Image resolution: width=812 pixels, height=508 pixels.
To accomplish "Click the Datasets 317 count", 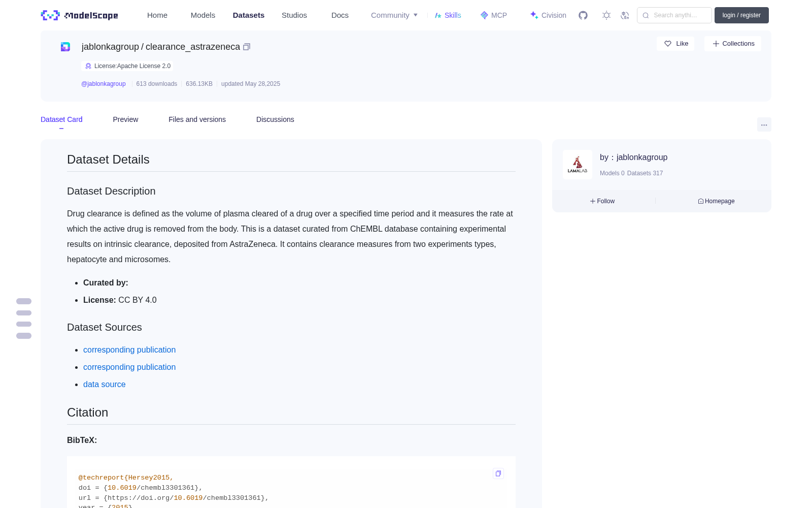I will point(645,173).
